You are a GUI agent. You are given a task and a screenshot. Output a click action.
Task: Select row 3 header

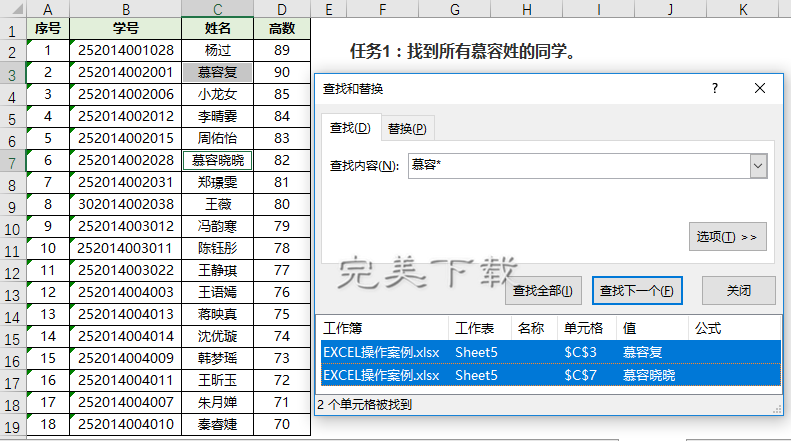click(13, 75)
